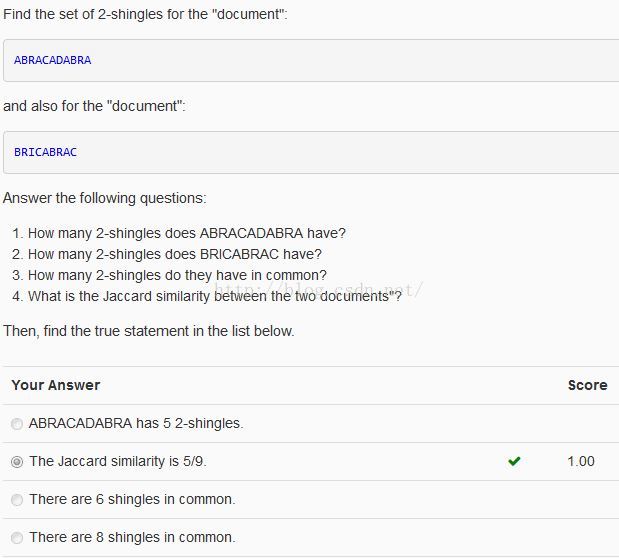Click the answer text 'There are 8 shingles in common.'
Image resolution: width=619 pixels, height=558 pixels.
[132, 537]
